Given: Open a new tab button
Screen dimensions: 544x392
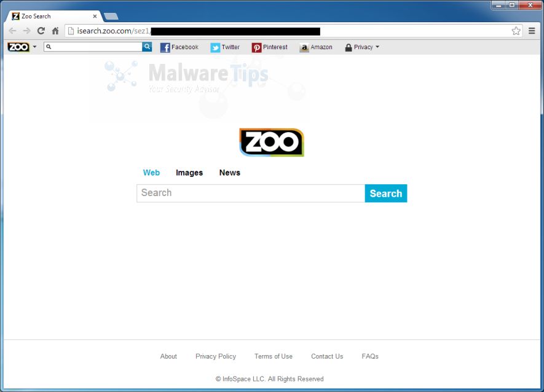Looking at the screenshot, I should [111, 17].
